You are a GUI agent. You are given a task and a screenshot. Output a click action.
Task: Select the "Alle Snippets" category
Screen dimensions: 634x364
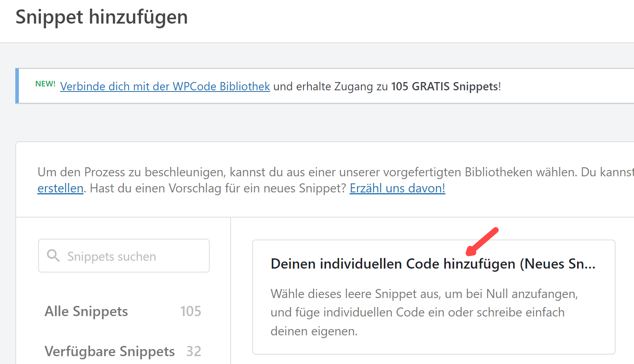tap(86, 311)
